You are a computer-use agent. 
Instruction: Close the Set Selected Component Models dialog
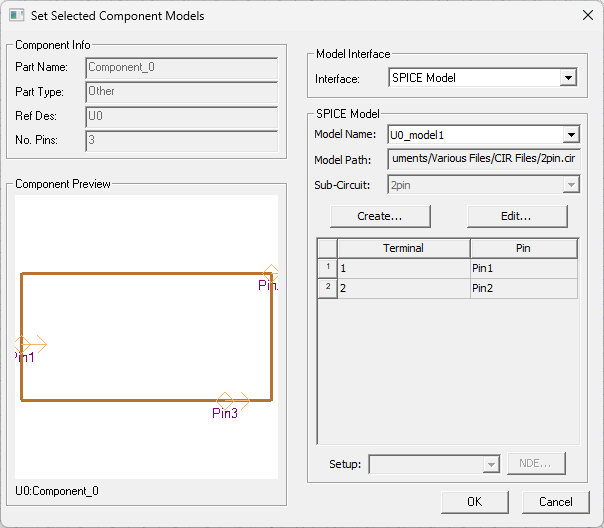(x=588, y=15)
